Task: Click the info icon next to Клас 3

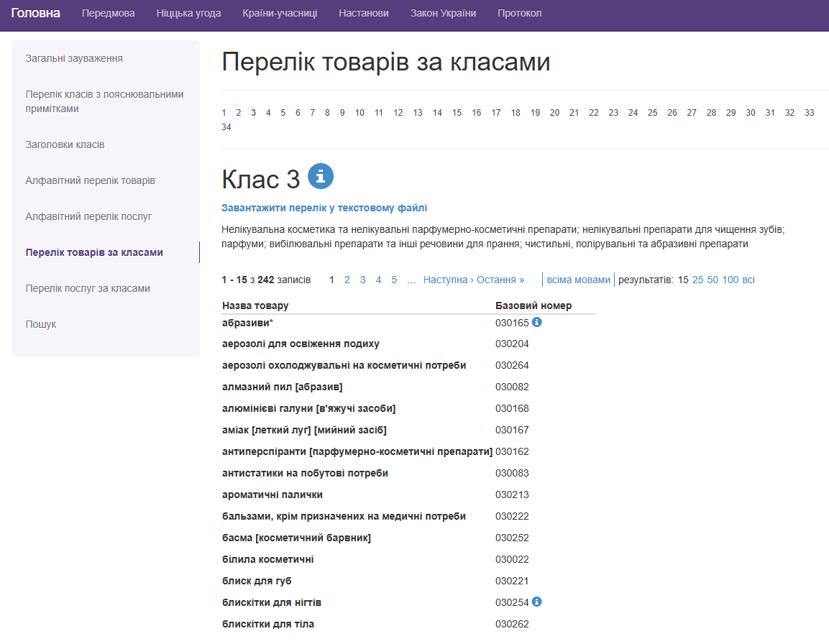Action: click(321, 175)
